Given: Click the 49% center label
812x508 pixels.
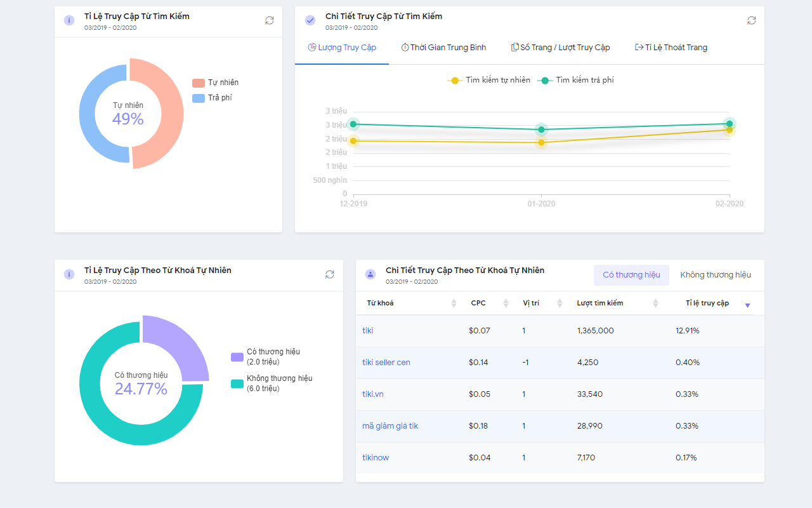Looking at the screenshot, I should pyautogui.click(x=128, y=119).
